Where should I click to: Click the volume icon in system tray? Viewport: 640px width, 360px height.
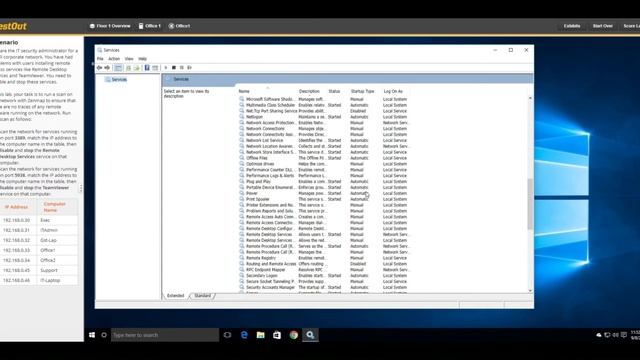[616, 335]
